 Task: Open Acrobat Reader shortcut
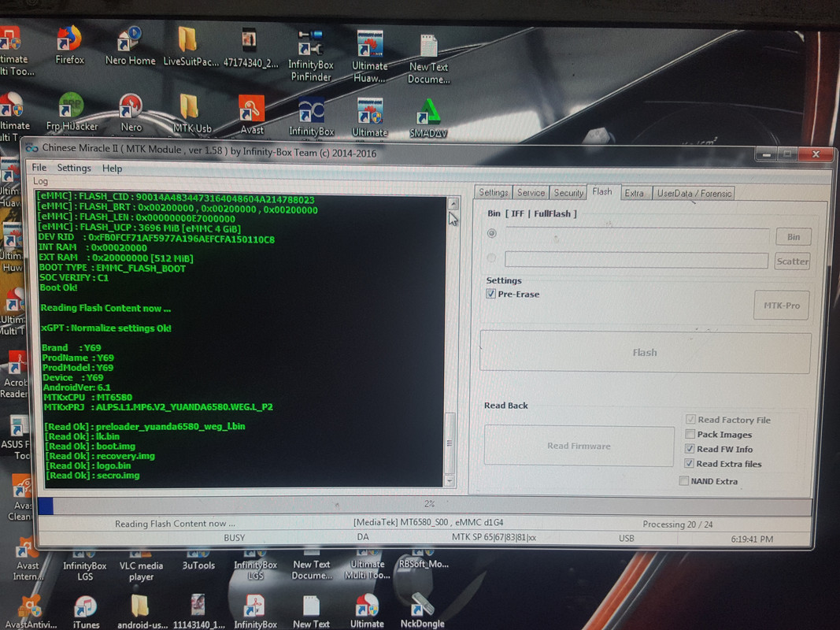pos(14,375)
